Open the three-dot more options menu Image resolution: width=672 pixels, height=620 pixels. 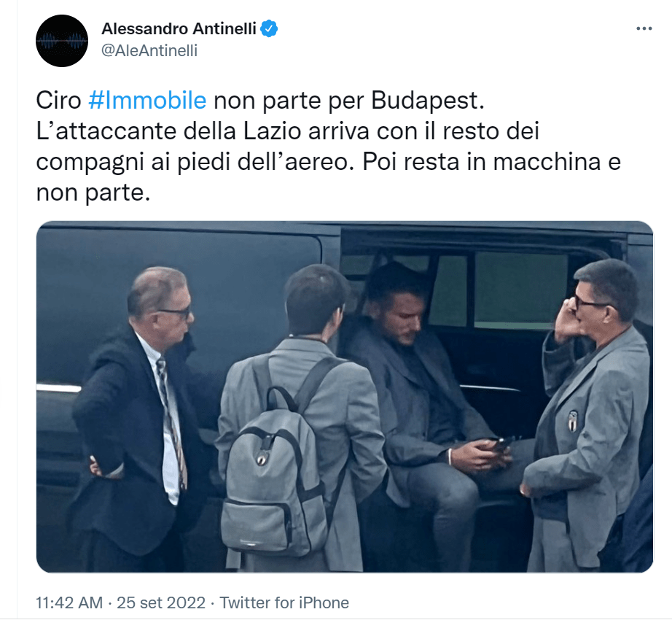point(644,28)
